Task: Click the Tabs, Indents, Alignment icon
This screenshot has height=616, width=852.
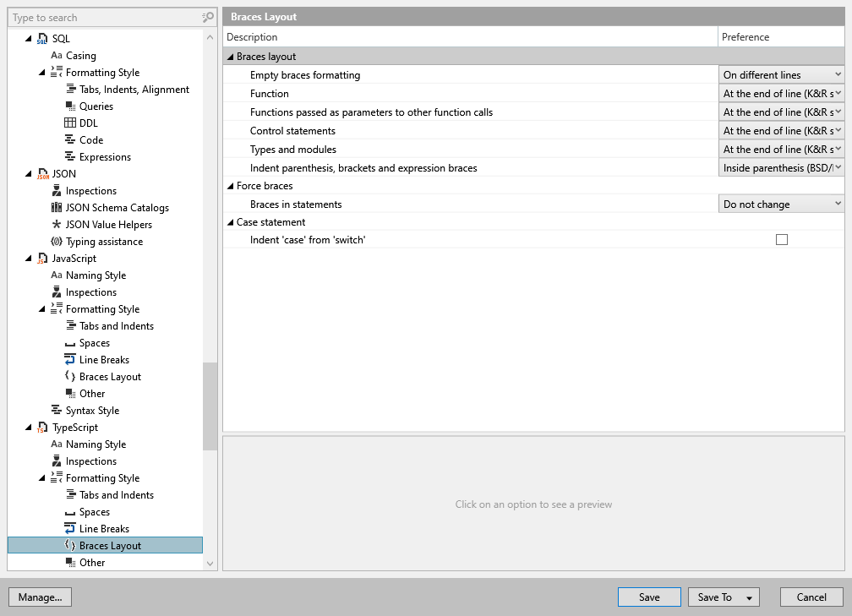Action: tap(71, 89)
